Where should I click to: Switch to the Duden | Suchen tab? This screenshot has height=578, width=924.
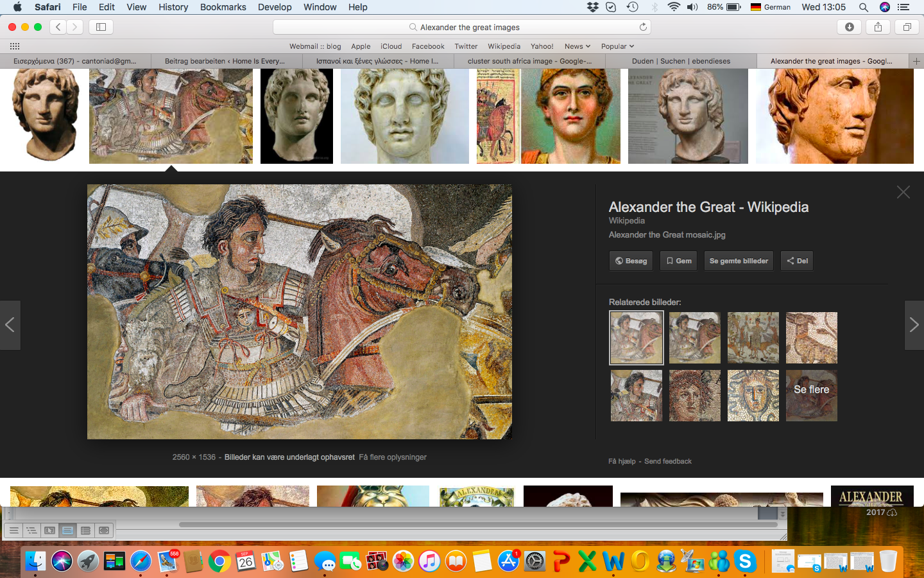(x=681, y=61)
